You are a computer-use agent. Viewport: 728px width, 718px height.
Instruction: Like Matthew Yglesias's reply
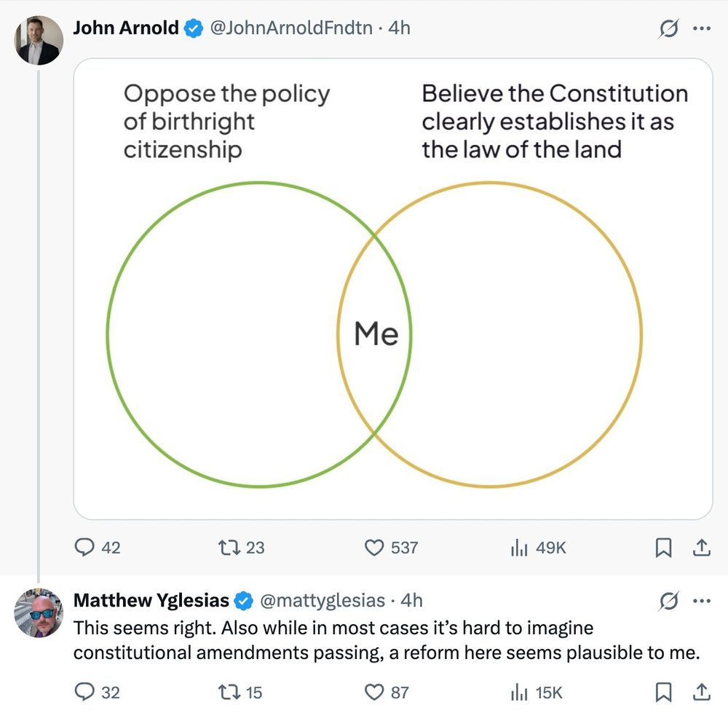[373, 691]
